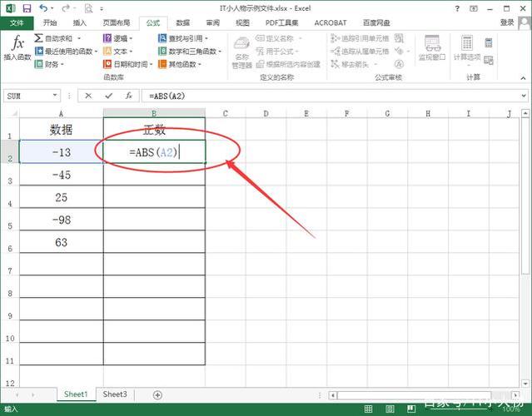Image resolution: width=532 pixels, height=416 pixels.
Task: Open the More Functions category
Action: click(x=180, y=64)
